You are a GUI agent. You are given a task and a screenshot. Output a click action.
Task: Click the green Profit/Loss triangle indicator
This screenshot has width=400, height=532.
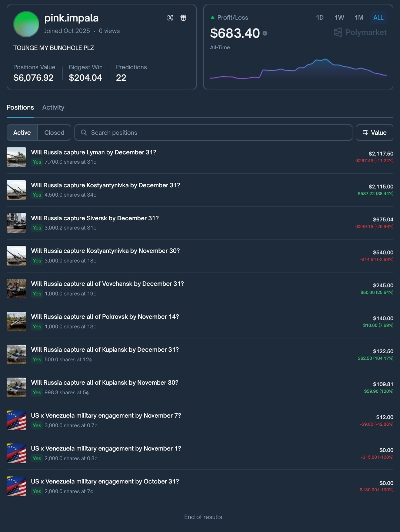[x=213, y=17]
